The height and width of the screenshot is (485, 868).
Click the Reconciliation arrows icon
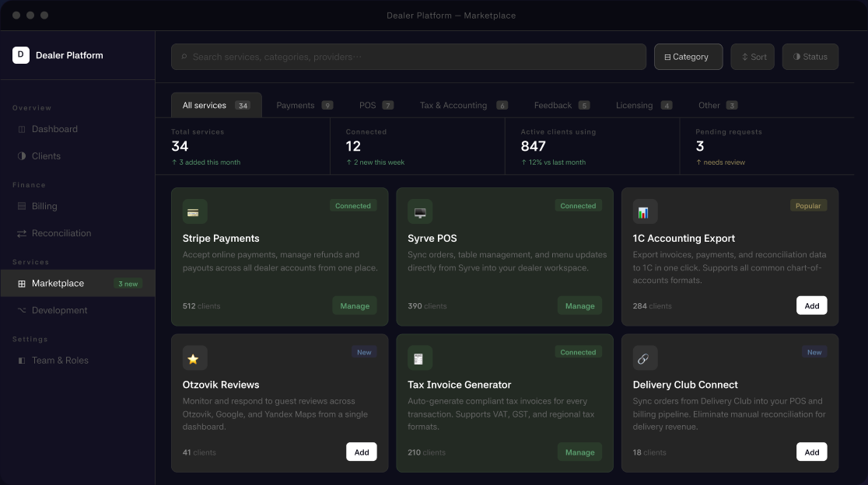(x=22, y=233)
